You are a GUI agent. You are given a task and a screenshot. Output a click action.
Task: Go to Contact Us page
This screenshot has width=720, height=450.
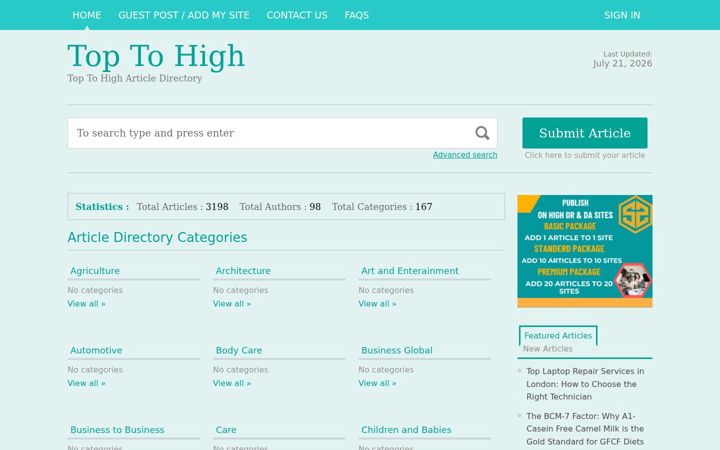tap(297, 15)
